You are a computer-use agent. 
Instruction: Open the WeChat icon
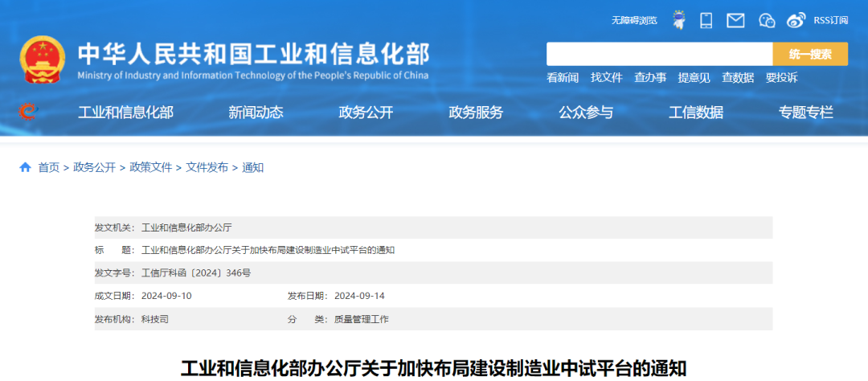[x=767, y=21]
